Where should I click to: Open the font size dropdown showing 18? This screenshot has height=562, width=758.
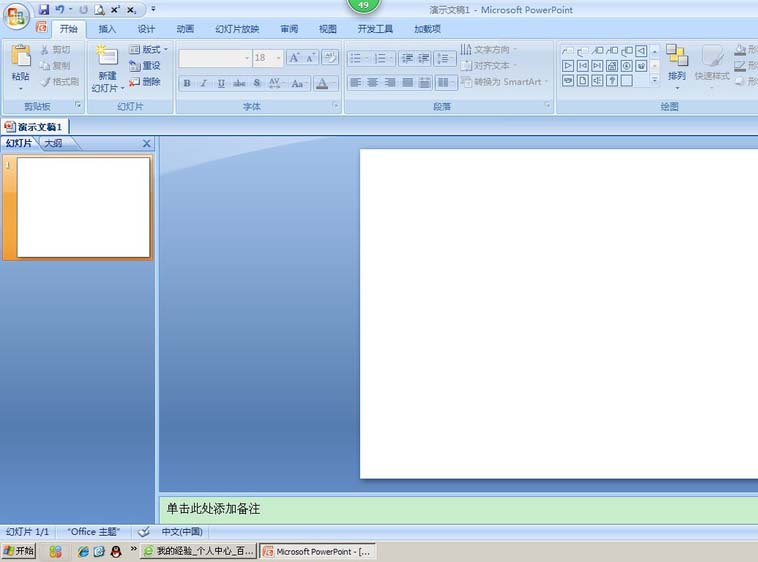click(x=276, y=58)
